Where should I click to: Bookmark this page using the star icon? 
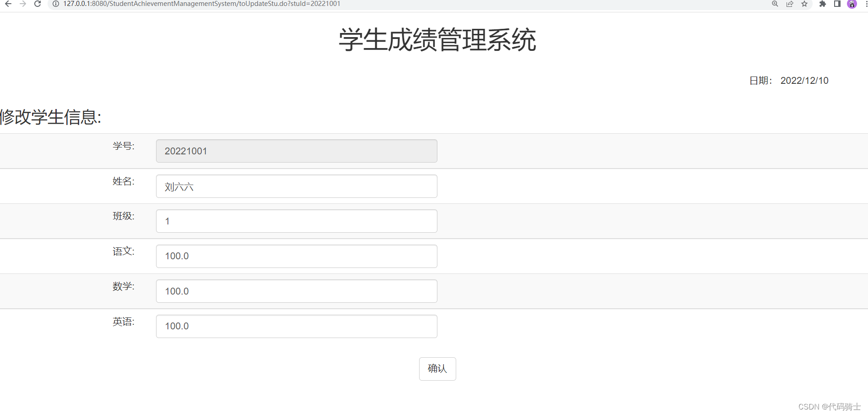804,4
